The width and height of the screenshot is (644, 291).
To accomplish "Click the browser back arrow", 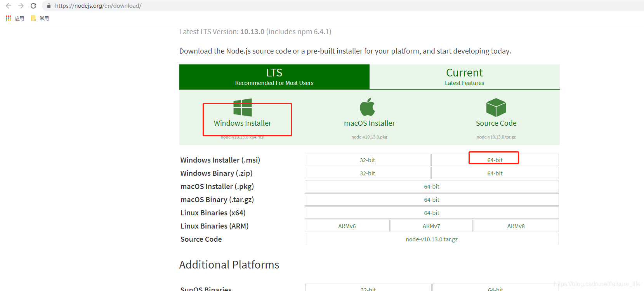I will pyautogui.click(x=9, y=6).
